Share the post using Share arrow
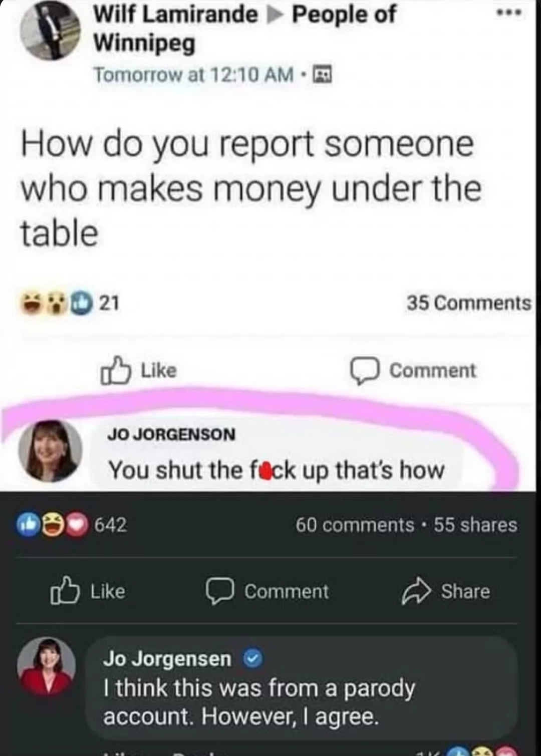541x756 pixels. 446,591
